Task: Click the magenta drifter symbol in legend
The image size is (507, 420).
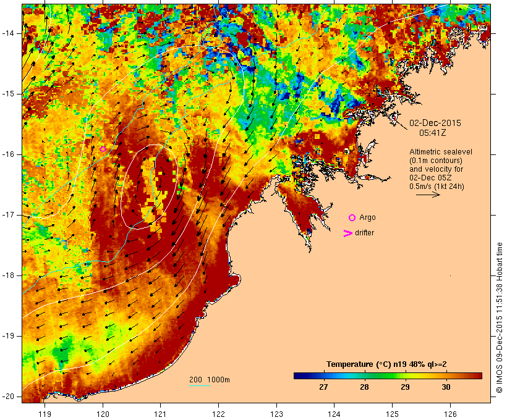Action: pyautogui.click(x=347, y=233)
